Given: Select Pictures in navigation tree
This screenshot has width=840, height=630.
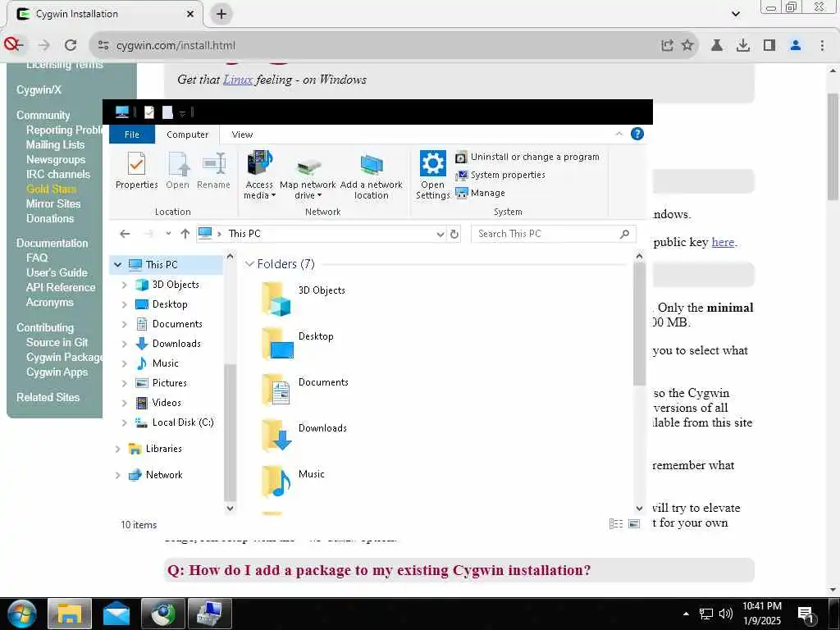Looking at the screenshot, I should tap(161, 383).
